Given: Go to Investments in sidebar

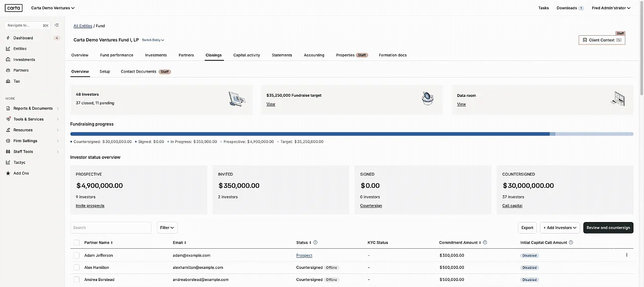Looking at the screenshot, I should [24, 59].
